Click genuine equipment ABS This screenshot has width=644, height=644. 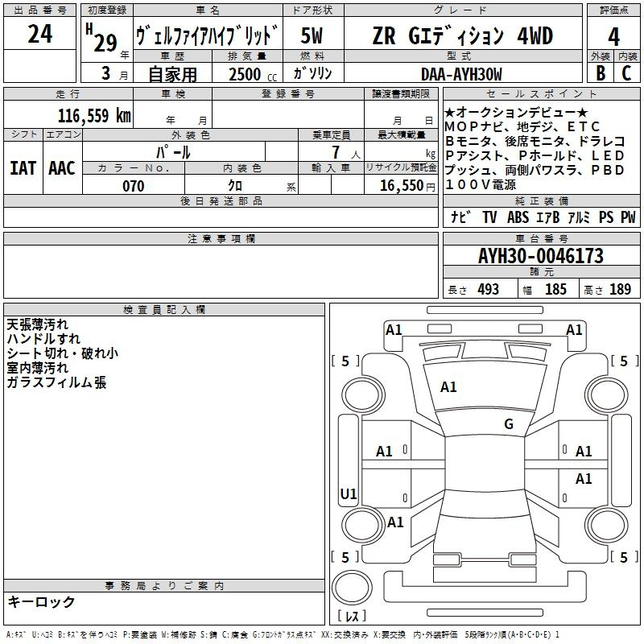[x=518, y=217]
